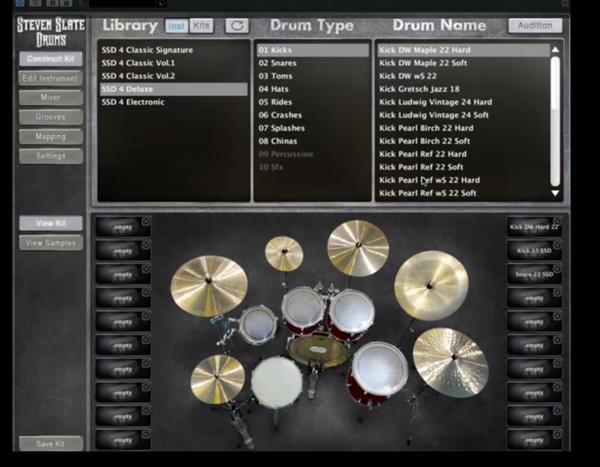Pick Kick DW Maple 22 Hard
600x467 pixels.
pos(463,50)
